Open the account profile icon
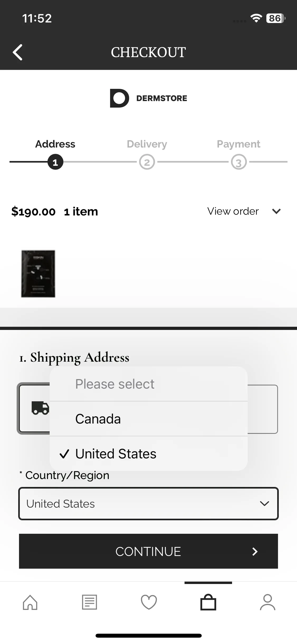Screen dimensions: 297x644 pyautogui.click(x=268, y=602)
